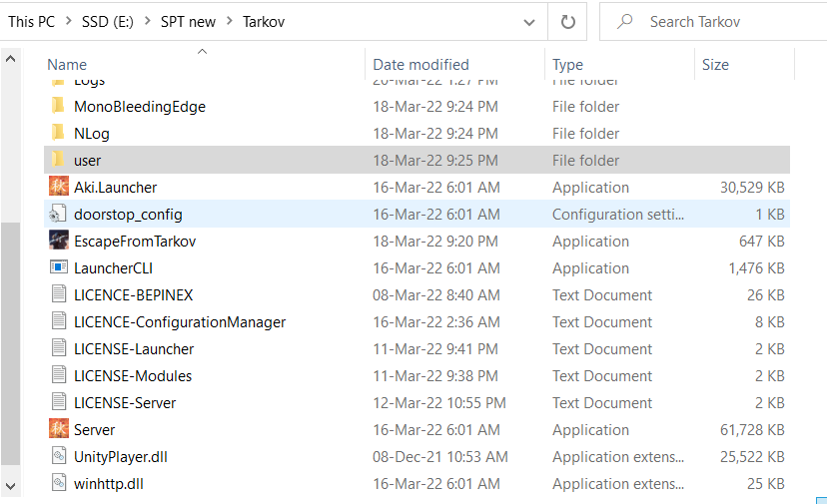Navigate to SSD (E:) in breadcrumb
This screenshot has width=827, height=504.
[x=108, y=22]
